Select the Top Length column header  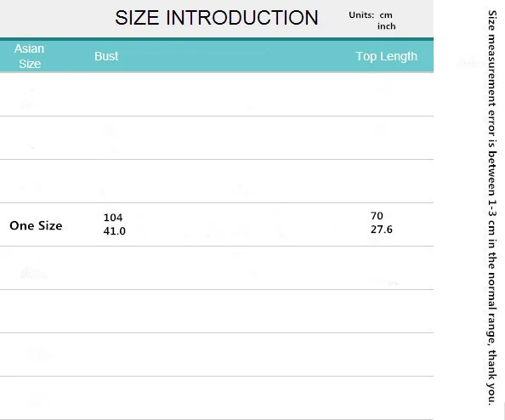click(386, 56)
